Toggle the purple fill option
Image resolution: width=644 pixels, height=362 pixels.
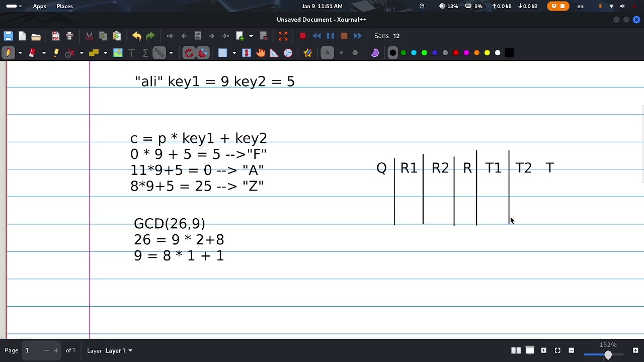[375, 53]
